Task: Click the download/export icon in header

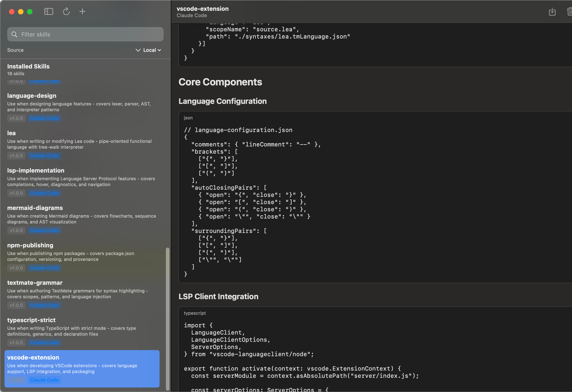Action: click(x=552, y=12)
